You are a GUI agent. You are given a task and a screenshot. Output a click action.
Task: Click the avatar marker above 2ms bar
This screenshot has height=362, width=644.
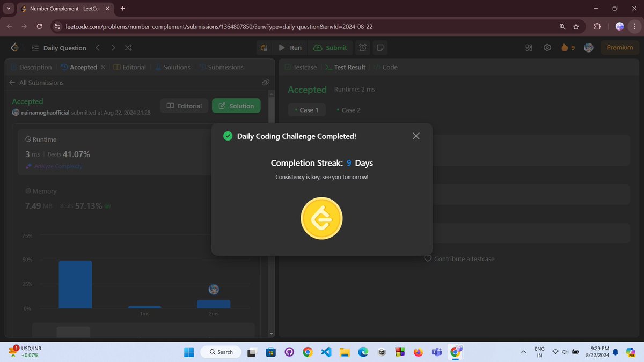point(214,290)
